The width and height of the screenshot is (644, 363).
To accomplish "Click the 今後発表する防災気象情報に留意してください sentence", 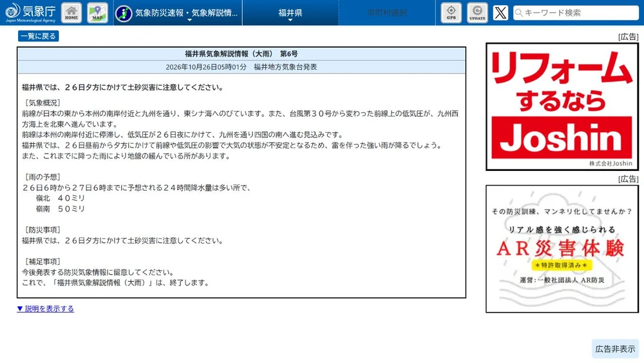I will [x=98, y=272].
